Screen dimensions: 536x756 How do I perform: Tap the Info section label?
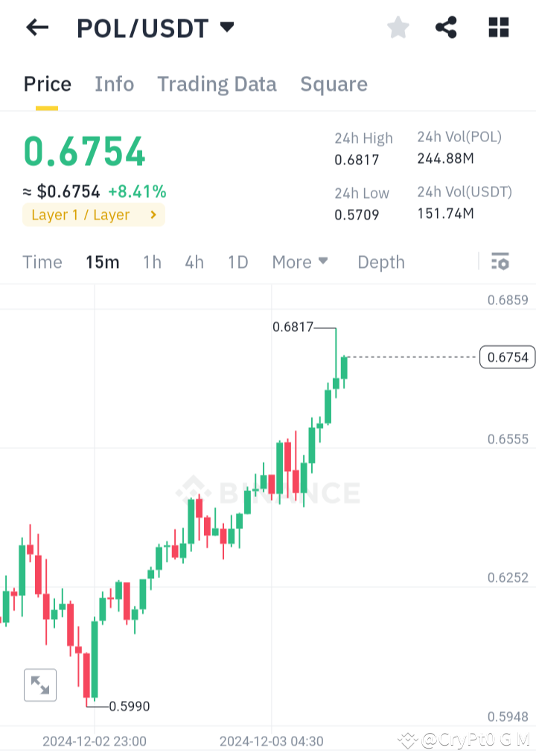[x=114, y=84]
